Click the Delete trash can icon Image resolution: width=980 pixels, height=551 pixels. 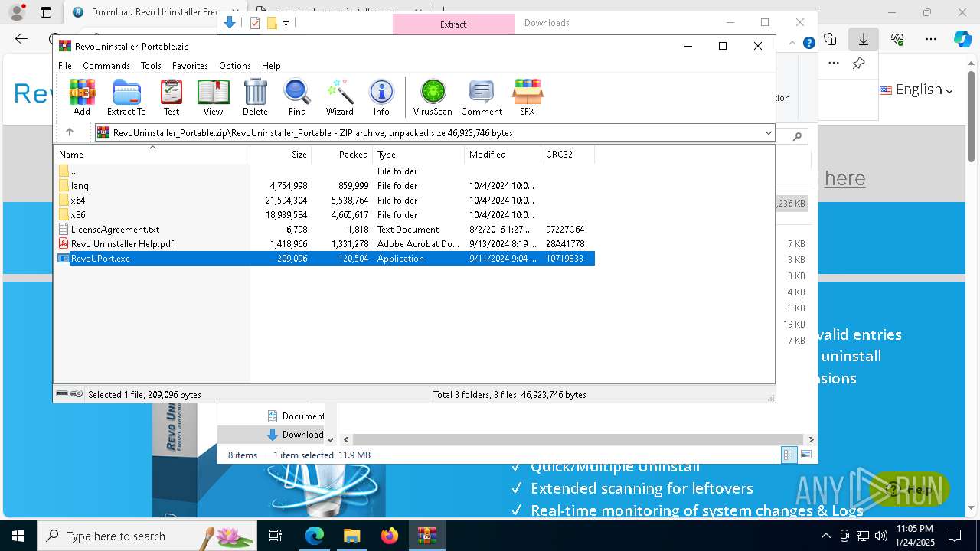click(255, 97)
